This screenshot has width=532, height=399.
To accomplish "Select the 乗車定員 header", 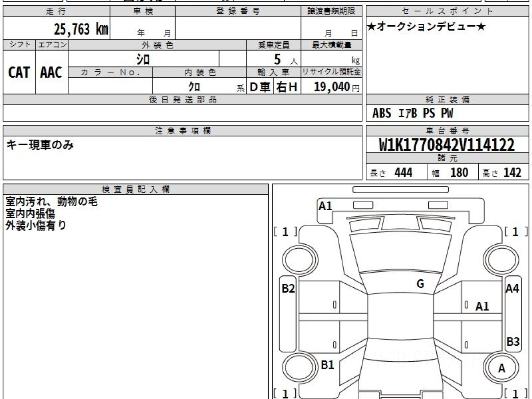I will [x=274, y=45].
